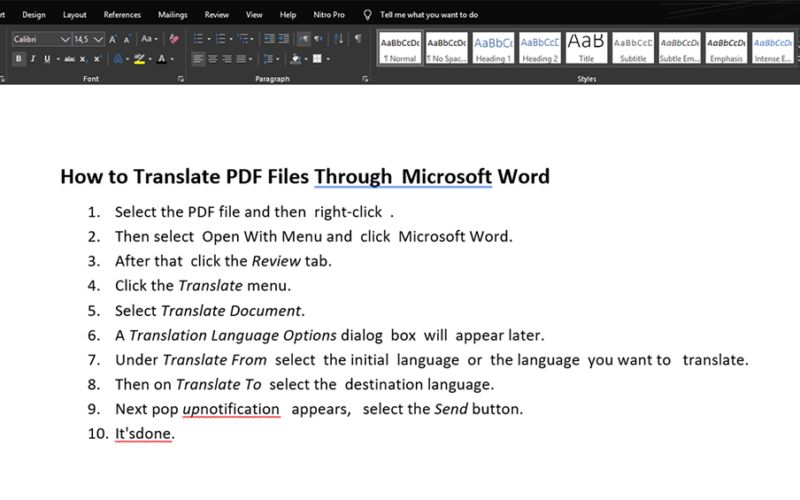The image size is (800, 500).
Task: Open the shading color dropdown arrow
Action: click(x=306, y=59)
